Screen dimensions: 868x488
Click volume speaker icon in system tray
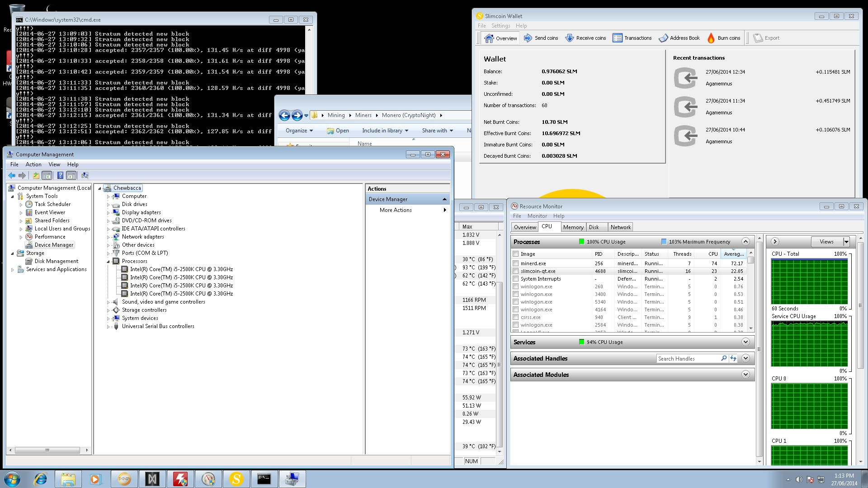799,479
